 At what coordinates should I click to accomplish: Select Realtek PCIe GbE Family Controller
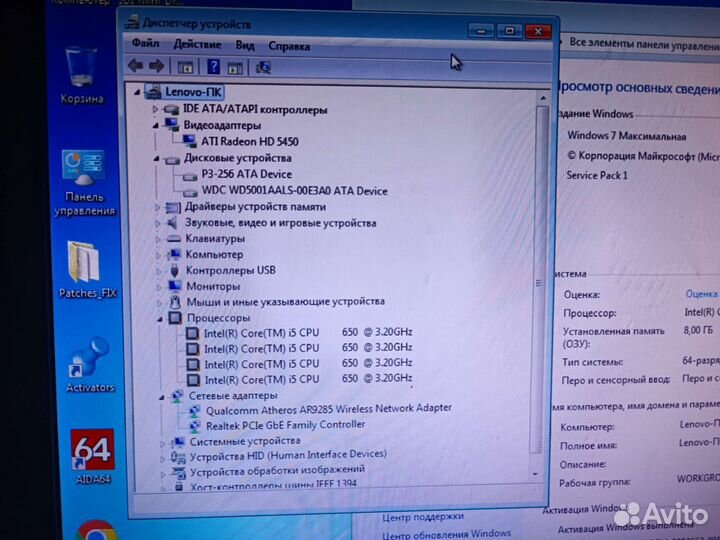(286, 425)
